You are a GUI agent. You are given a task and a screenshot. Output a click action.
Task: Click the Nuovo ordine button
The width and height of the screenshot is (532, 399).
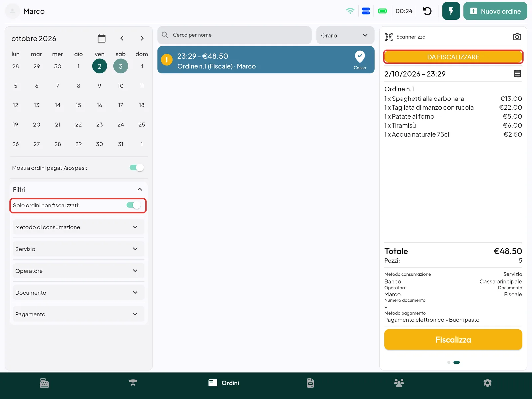495,11
